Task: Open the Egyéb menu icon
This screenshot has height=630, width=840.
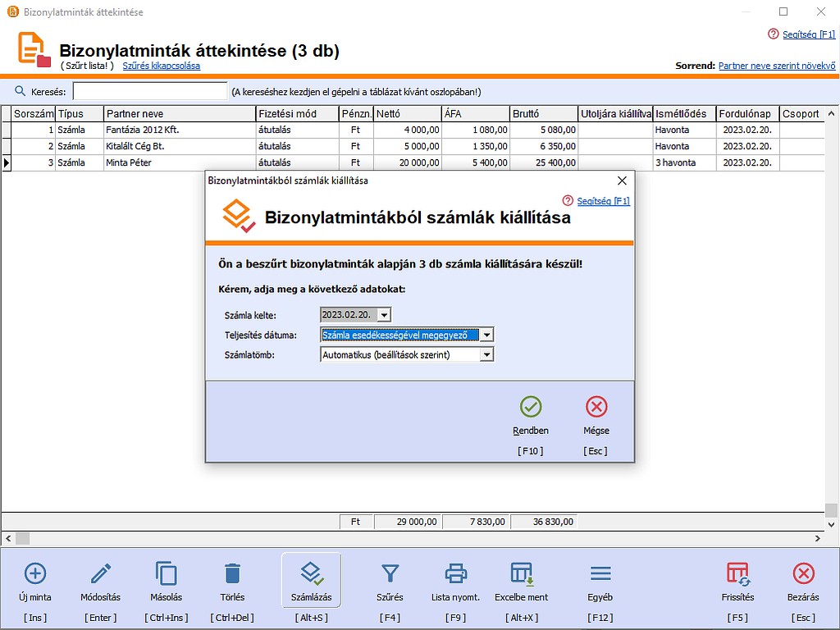Action: tap(600, 573)
